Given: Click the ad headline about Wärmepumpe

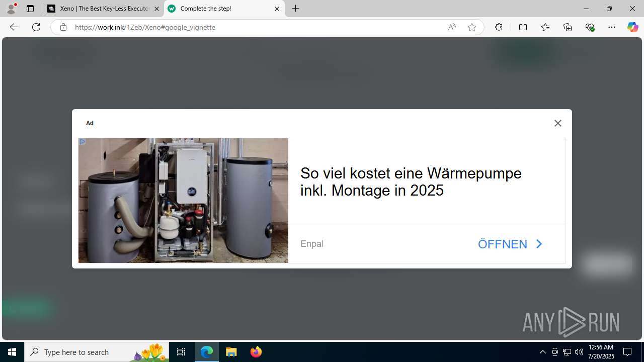Looking at the screenshot, I should click(411, 182).
